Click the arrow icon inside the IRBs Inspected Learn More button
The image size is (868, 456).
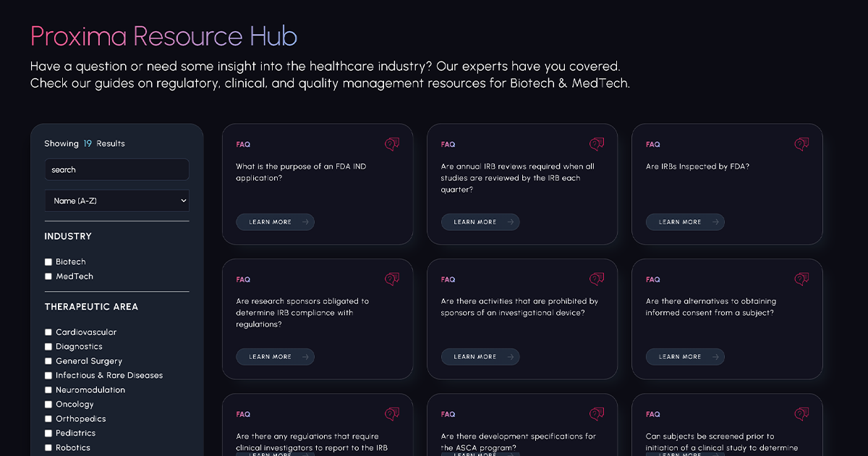tap(715, 222)
